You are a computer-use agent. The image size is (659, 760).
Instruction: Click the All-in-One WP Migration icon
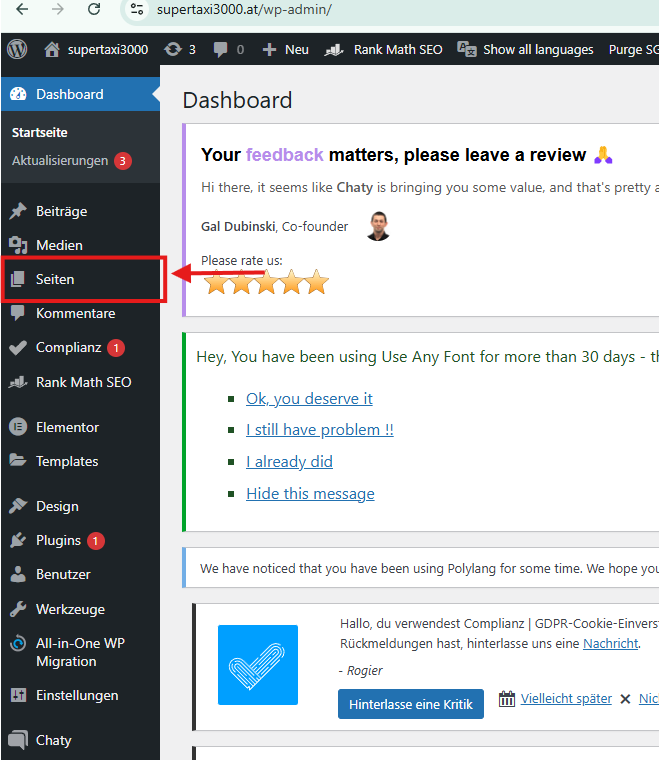(x=18, y=643)
